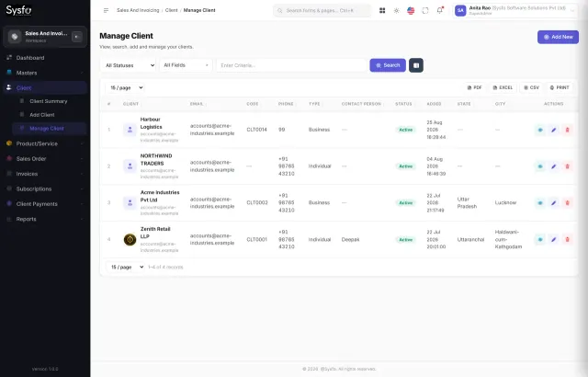Click the Search button
588x377 pixels.
click(388, 65)
